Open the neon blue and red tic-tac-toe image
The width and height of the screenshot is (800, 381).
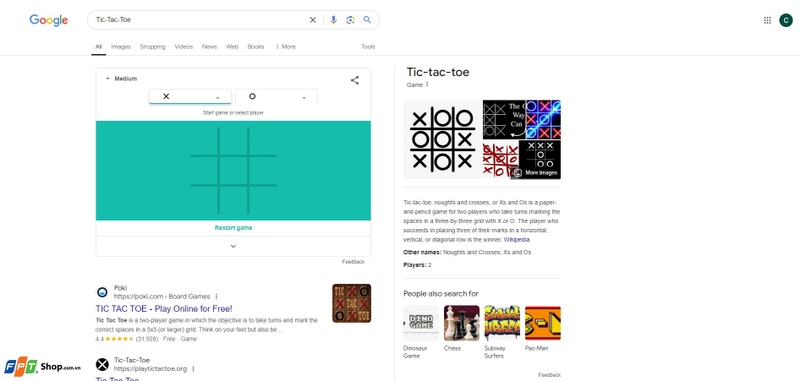point(543,119)
